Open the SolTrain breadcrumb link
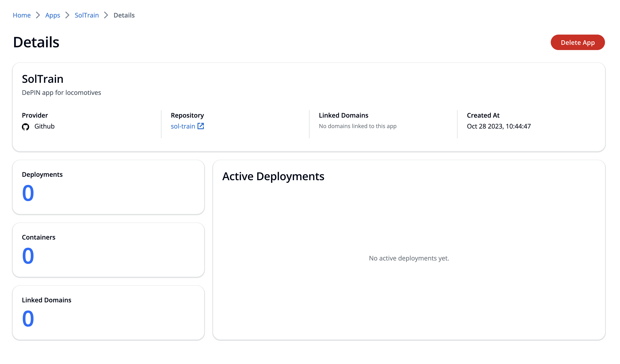The image size is (620, 364). (x=87, y=15)
